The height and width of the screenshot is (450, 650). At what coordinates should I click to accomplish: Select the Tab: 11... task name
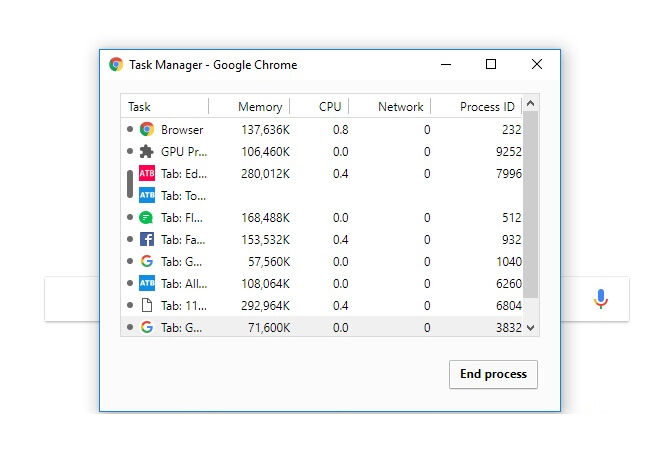point(184,305)
